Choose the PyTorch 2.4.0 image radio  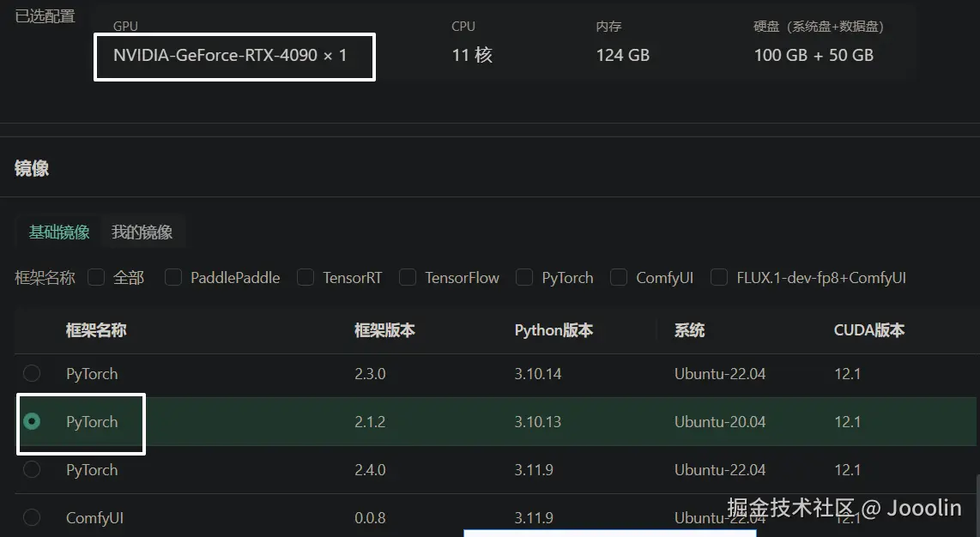(32, 469)
